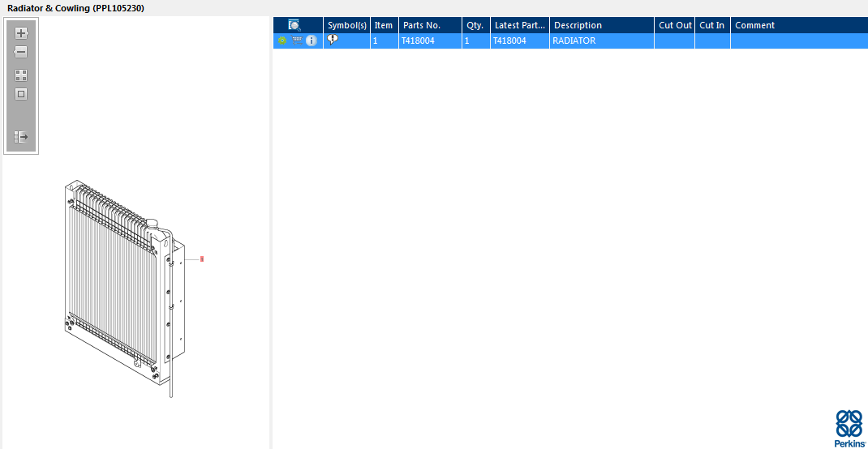The height and width of the screenshot is (449, 868).
Task: Click the list-with-arrow icon in diagram toolbar
Action: [x=21, y=137]
